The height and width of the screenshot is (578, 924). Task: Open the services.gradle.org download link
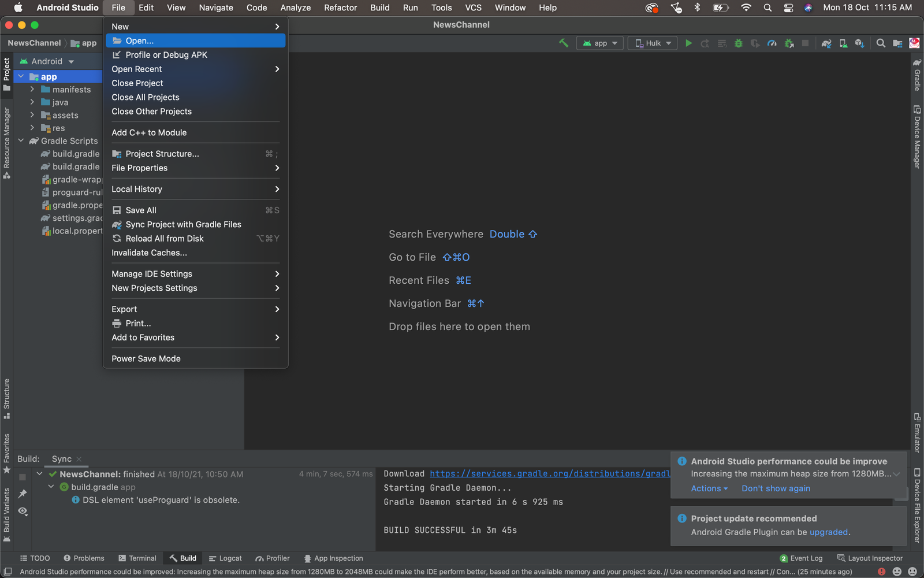[x=550, y=473]
